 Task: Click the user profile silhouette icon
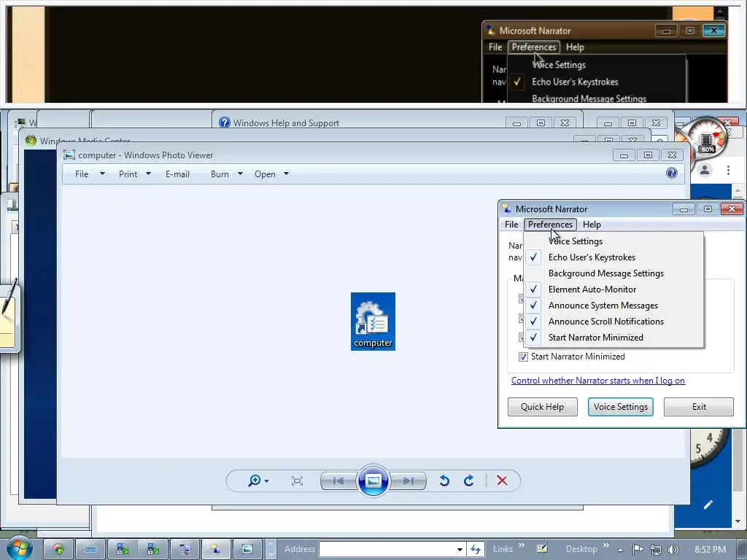705,169
